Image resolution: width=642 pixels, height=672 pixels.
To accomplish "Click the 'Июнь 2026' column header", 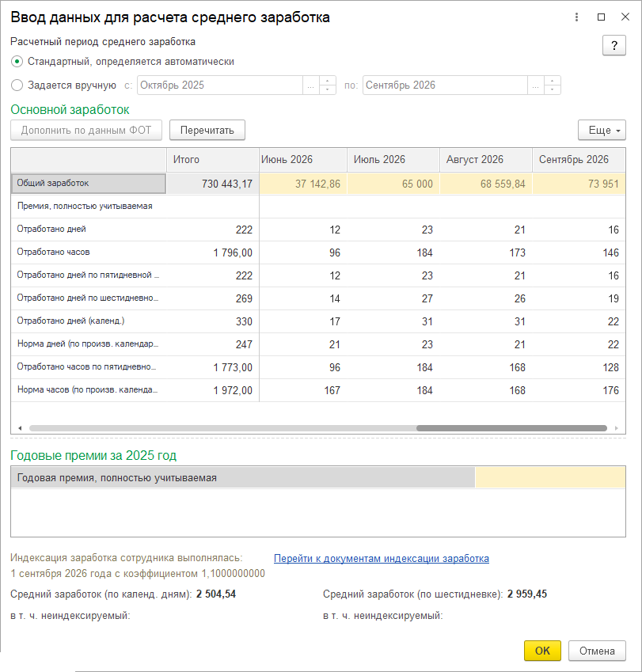I will pyautogui.click(x=303, y=160).
